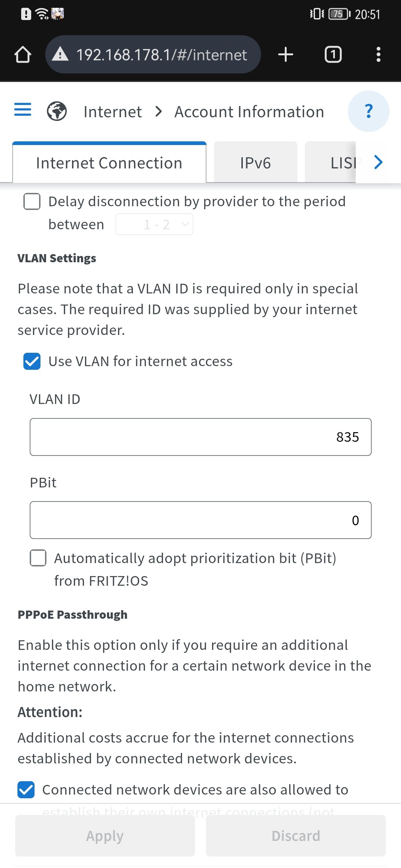Enable delay disconnection by provider checkbox
The image size is (401, 868).
point(32,202)
